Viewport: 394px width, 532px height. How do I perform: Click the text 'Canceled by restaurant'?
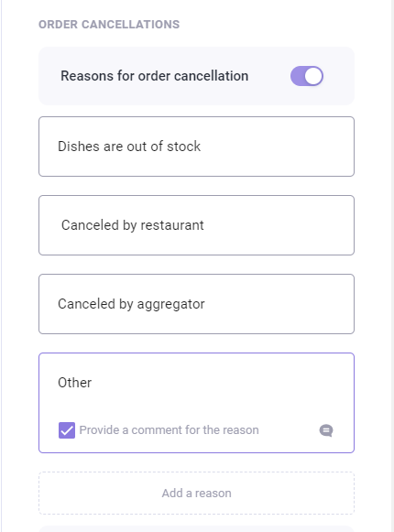(x=133, y=225)
